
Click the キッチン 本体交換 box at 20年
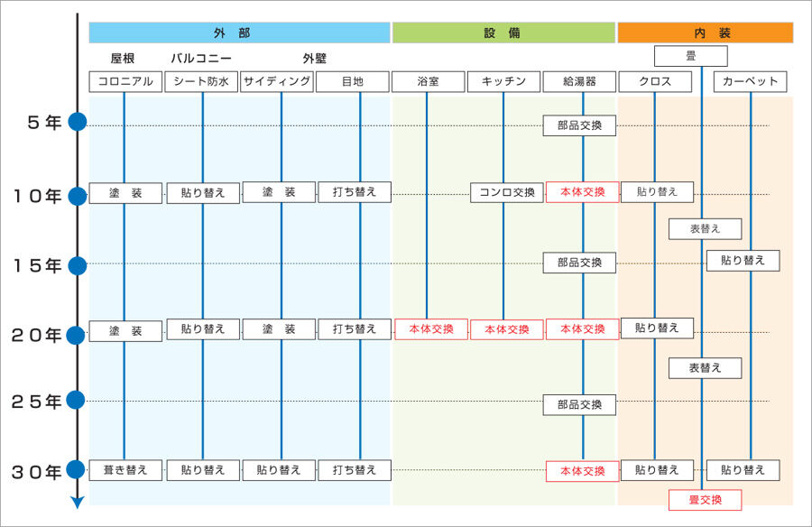coord(507,329)
